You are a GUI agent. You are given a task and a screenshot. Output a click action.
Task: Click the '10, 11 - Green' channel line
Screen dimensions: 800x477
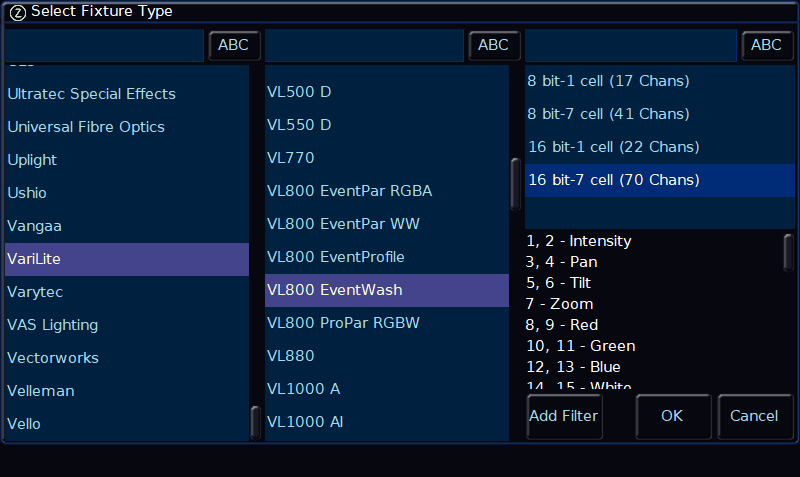pyautogui.click(x=581, y=346)
